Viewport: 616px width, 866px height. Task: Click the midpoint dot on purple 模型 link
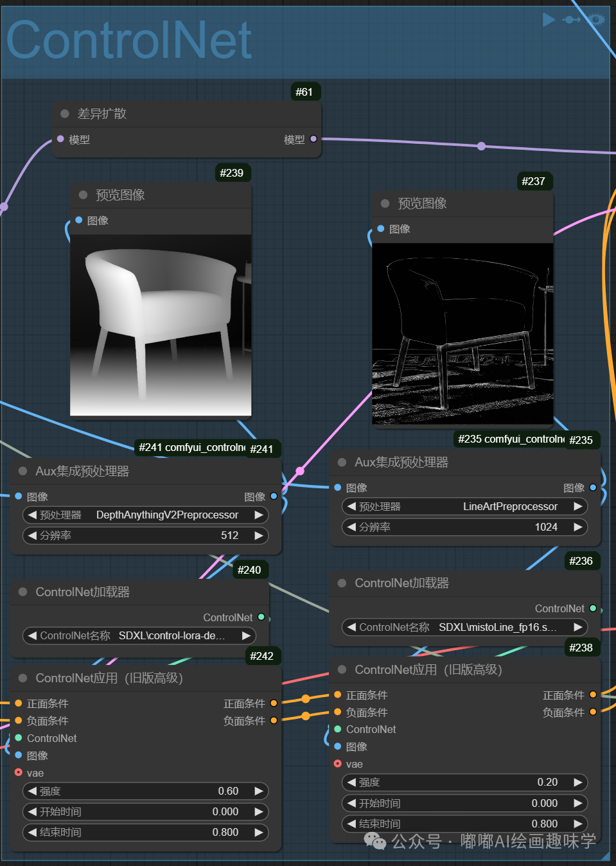[x=481, y=146]
